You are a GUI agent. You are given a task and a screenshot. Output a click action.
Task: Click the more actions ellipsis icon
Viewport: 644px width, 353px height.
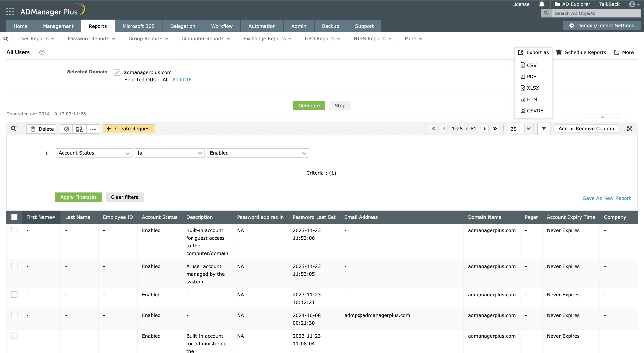pos(93,129)
